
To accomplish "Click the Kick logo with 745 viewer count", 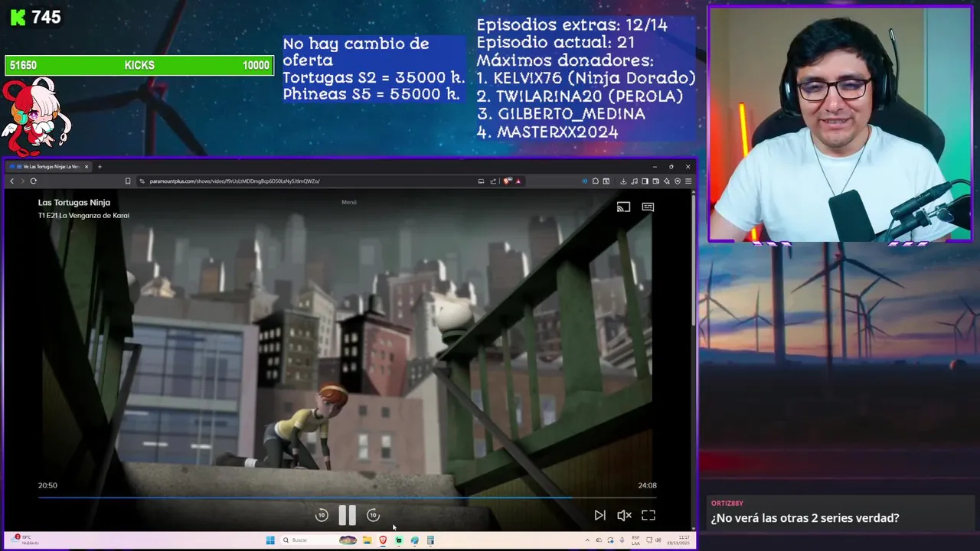I will point(35,17).
